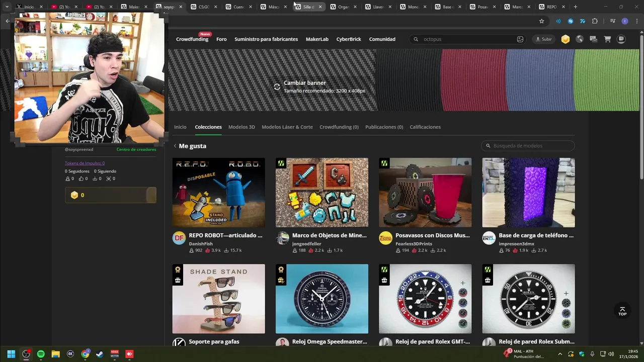Viewport: 644px width, 362px height.
Task: Click the Windows Start button
Action: pos(11,354)
